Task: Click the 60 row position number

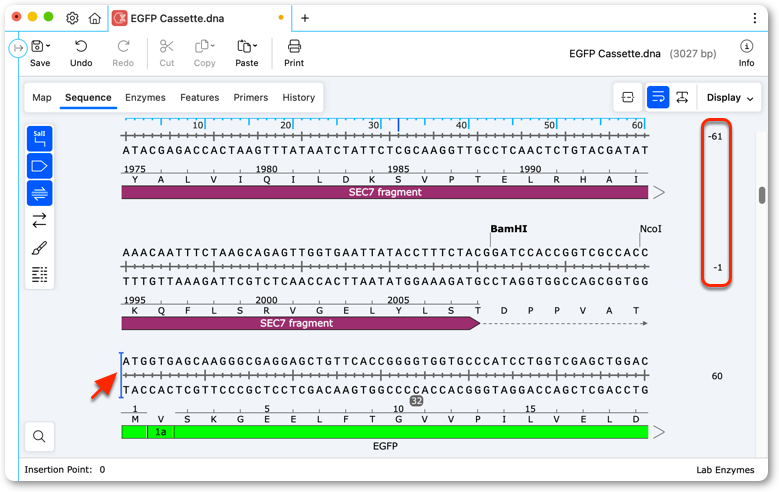Action: (x=717, y=376)
